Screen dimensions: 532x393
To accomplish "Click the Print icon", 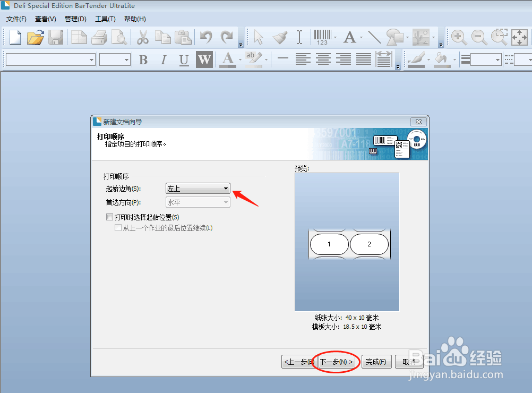I will [x=99, y=37].
